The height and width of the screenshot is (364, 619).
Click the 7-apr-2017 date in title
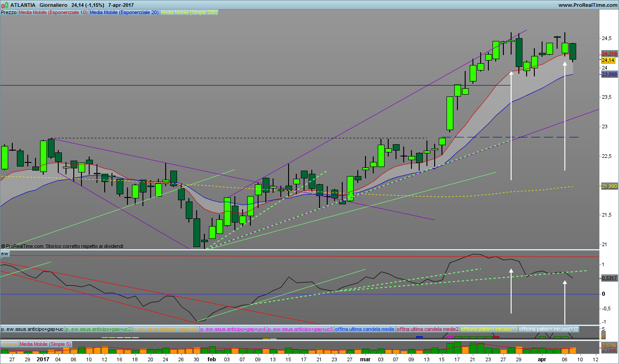coord(121,5)
